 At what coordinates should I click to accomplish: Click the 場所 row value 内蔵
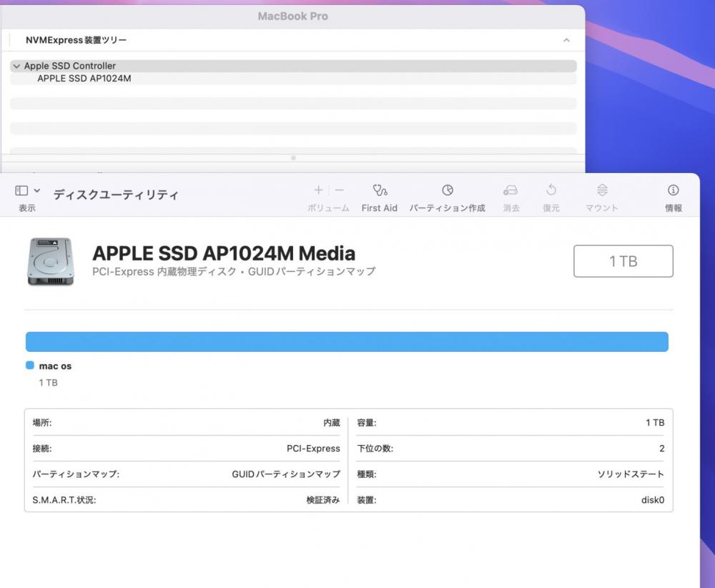click(x=332, y=423)
